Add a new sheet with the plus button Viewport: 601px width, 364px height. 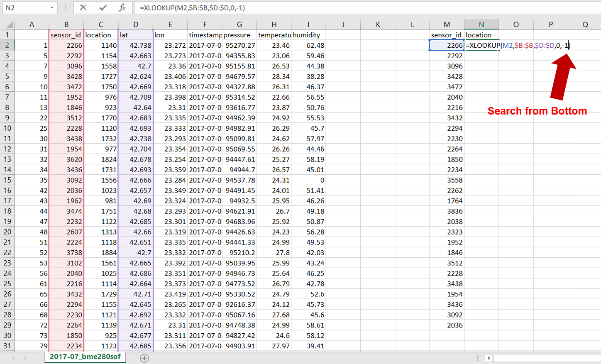coord(144,358)
